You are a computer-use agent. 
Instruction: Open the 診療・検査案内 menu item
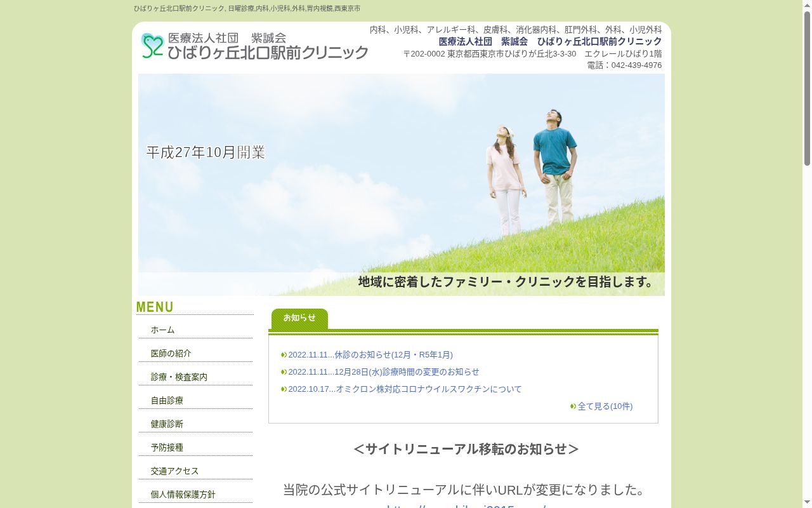(195, 377)
